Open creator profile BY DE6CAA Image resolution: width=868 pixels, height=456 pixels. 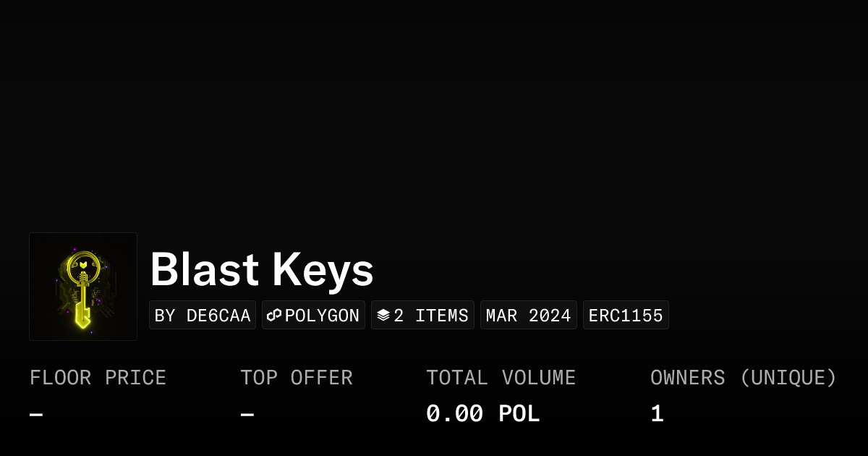(203, 316)
